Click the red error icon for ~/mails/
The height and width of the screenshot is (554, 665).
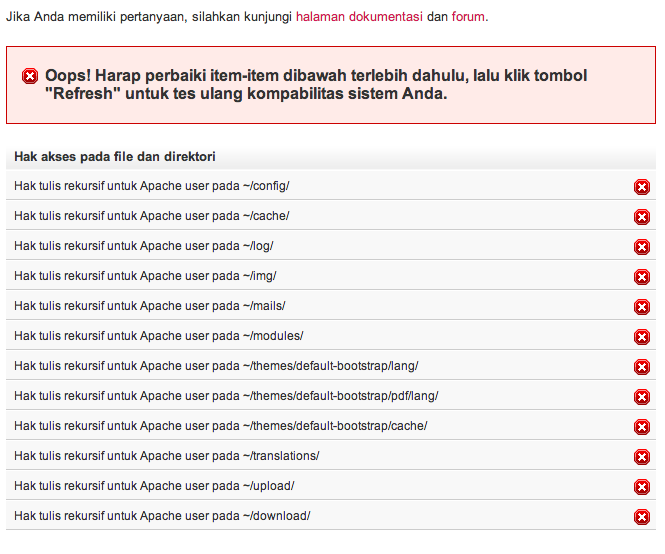(642, 307)
